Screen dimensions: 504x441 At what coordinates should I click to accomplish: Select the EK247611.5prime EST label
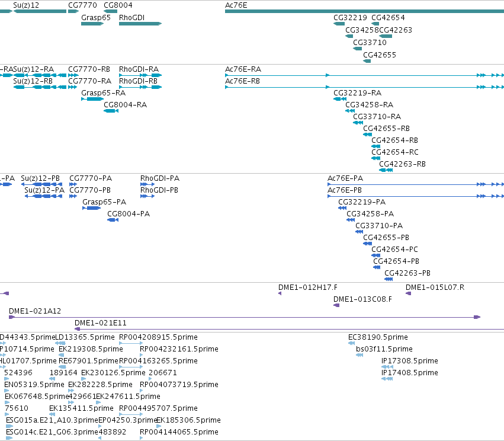pos(129,397)
